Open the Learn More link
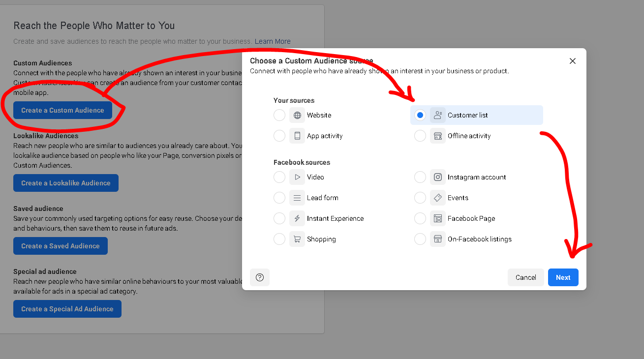The width and height of the screenshot is (644, 359). click(273, 41)
